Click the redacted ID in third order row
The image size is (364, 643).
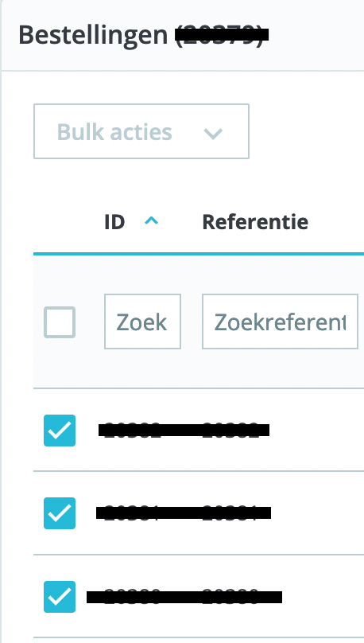[x=125, y=597]
